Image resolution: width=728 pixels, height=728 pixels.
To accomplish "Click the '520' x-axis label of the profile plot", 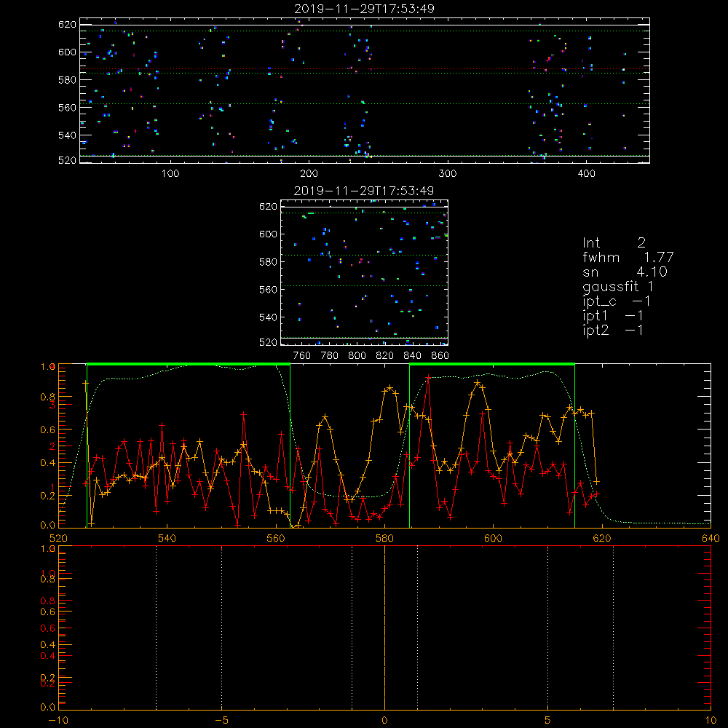I will [x=58, y=538].
